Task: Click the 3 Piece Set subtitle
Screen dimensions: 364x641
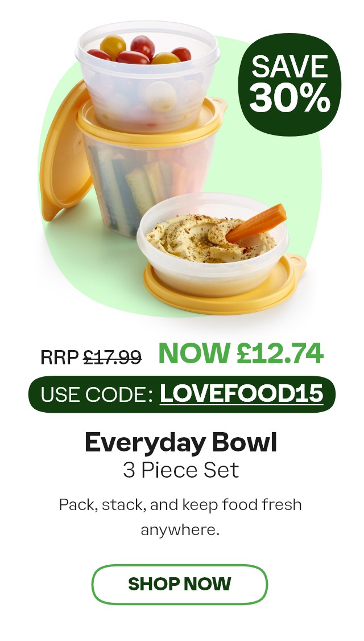Action: click(181, 471)
